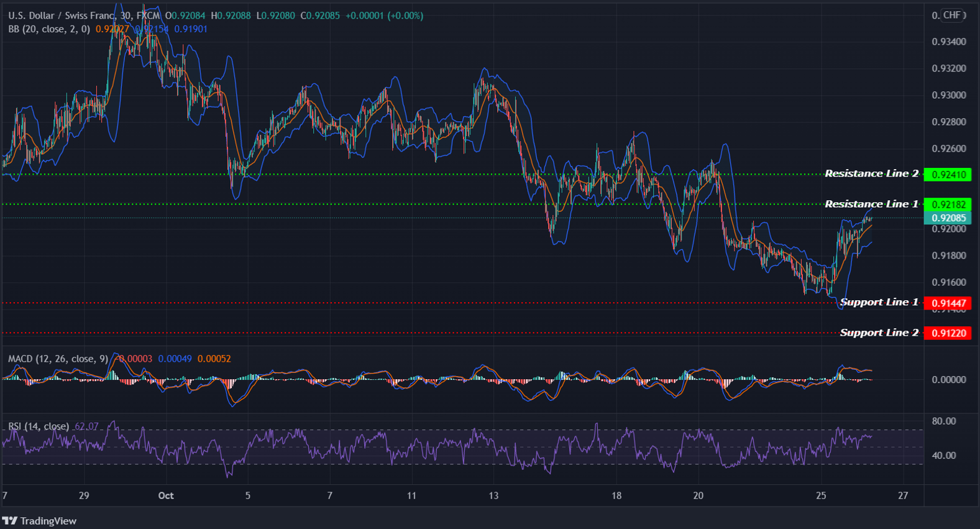The image size is (980, 529).
Task: Click the open price value O0.92084
Action: click(185, 16)
